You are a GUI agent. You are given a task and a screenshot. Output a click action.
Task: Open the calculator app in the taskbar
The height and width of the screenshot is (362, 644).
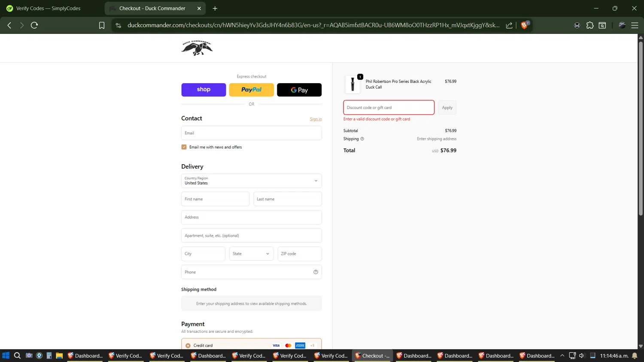coord(49,356)
